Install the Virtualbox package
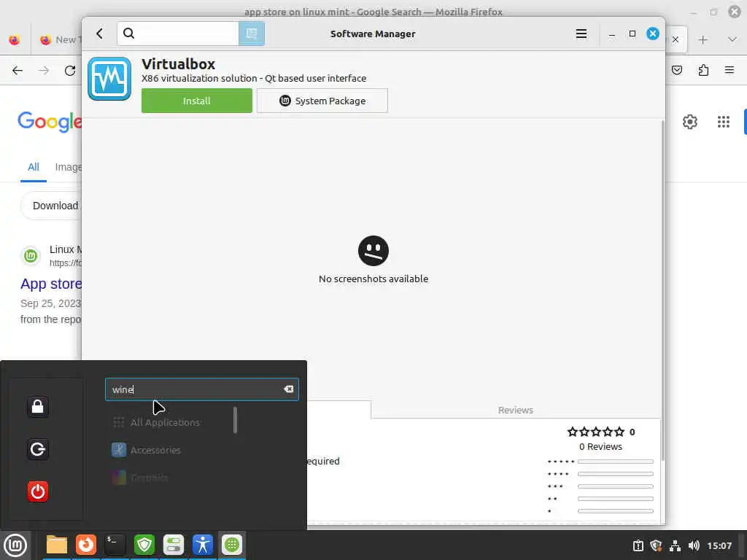Screen dimensions: 747x560 pos(197,101)
